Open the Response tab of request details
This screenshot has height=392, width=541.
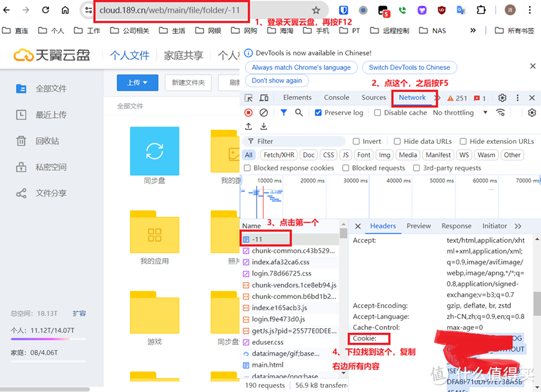point(456,226)
